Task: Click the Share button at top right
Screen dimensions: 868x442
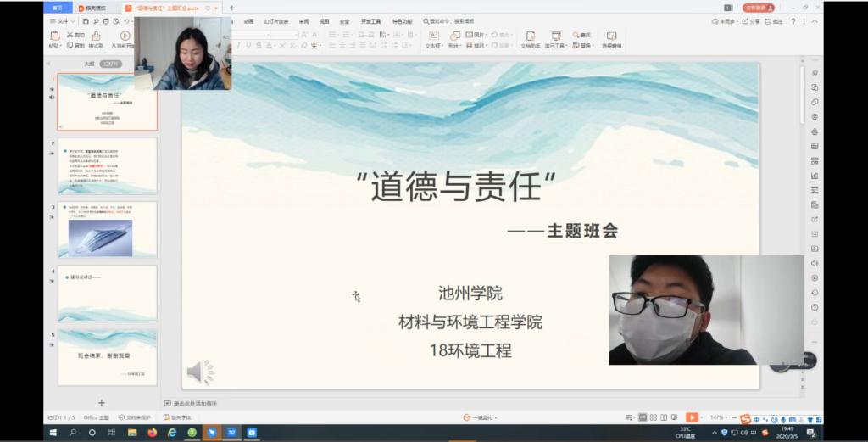Action: 751,21
